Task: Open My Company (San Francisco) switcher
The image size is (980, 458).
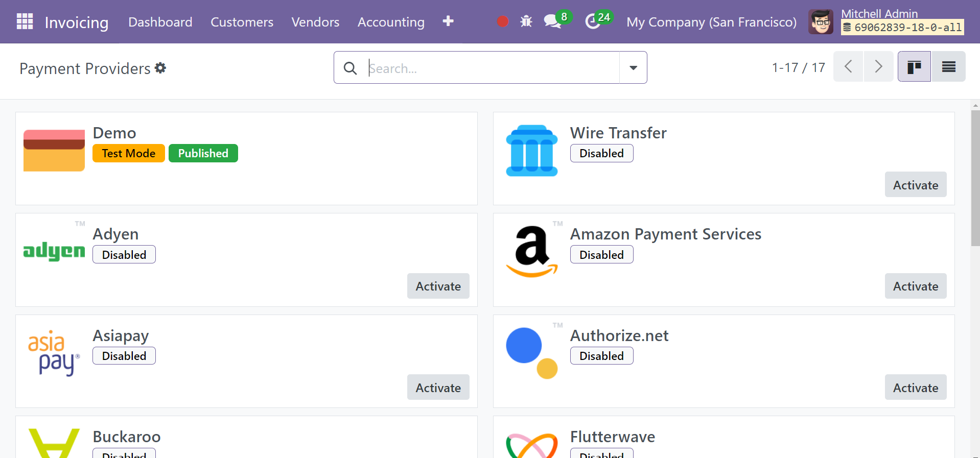Action: click(711, 22)
